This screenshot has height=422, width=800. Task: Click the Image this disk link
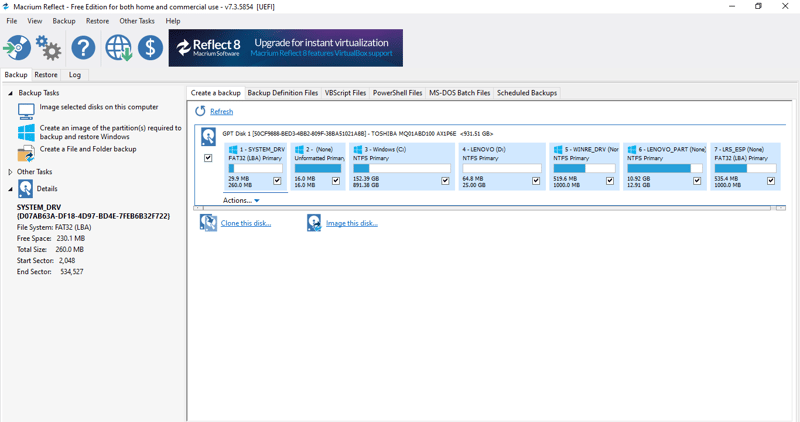click(352, 224)
